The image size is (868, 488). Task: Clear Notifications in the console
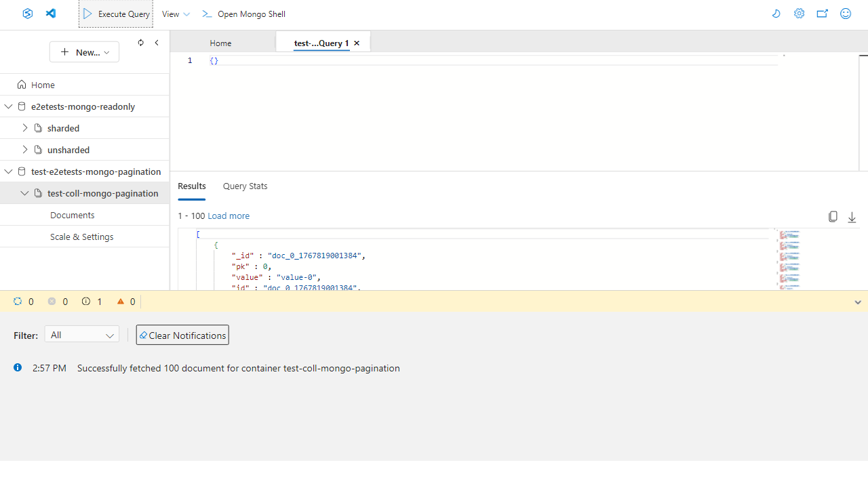pos(182,335)
